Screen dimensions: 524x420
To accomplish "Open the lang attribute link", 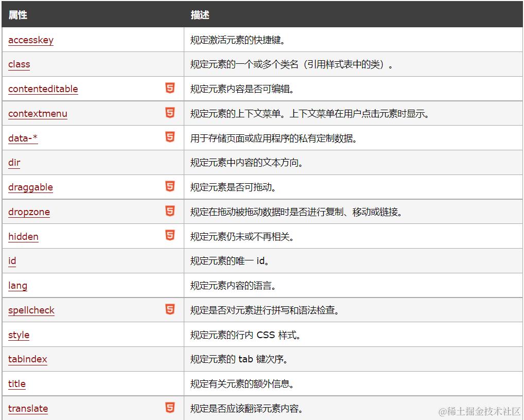I will coord(18,286).
